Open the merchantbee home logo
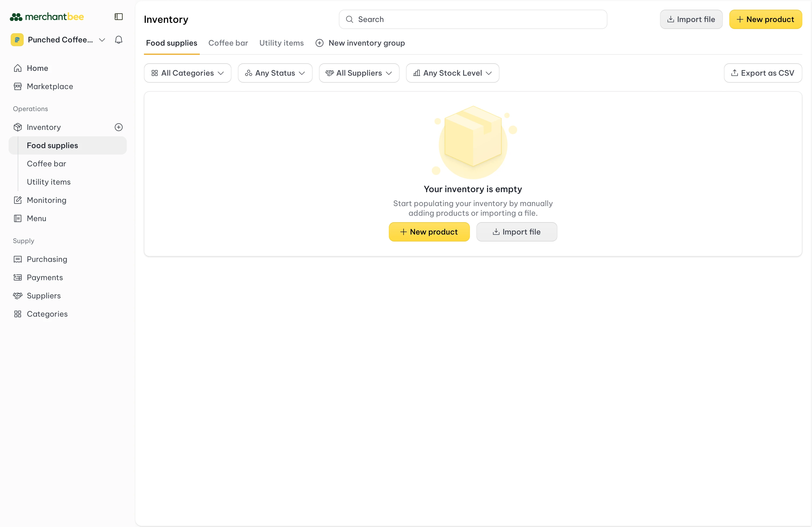 tap(46, 17)
